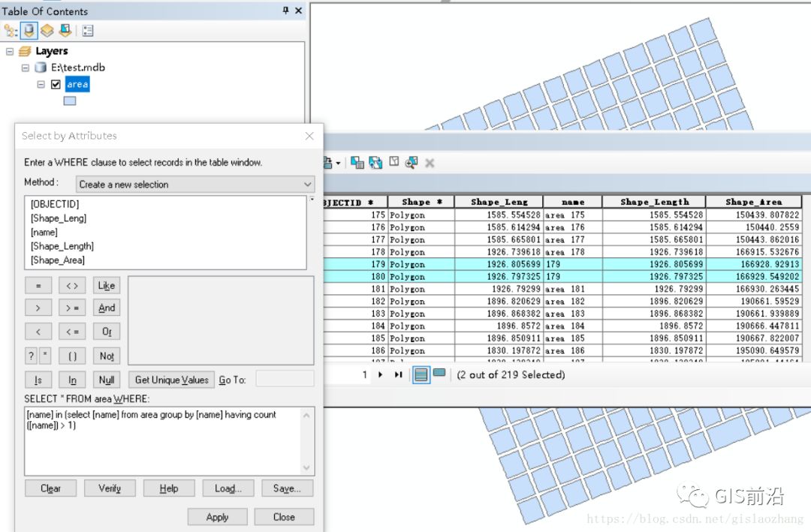Collapse the Layers tree node
811x532 pixels.
coord(9,51)
